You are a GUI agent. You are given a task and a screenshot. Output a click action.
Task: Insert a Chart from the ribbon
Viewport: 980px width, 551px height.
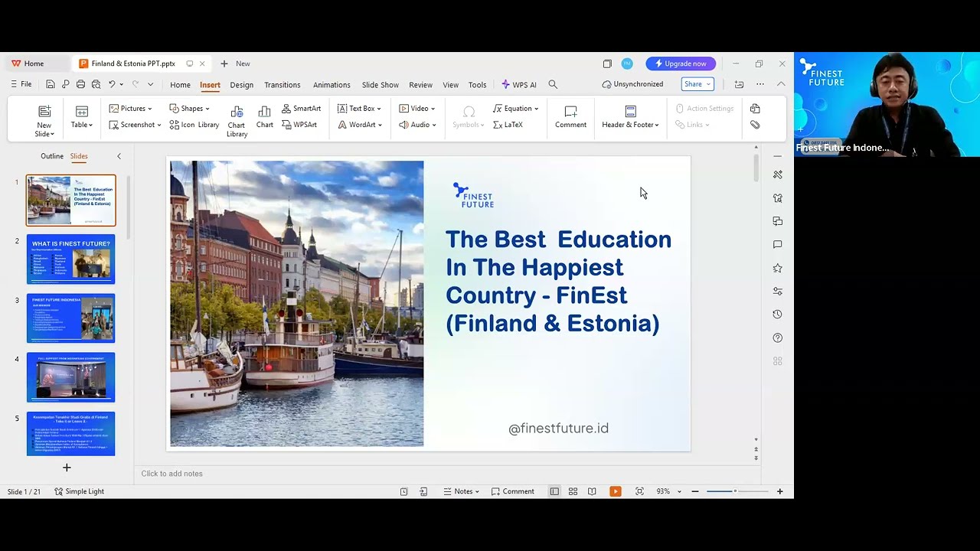coord(265,117)
